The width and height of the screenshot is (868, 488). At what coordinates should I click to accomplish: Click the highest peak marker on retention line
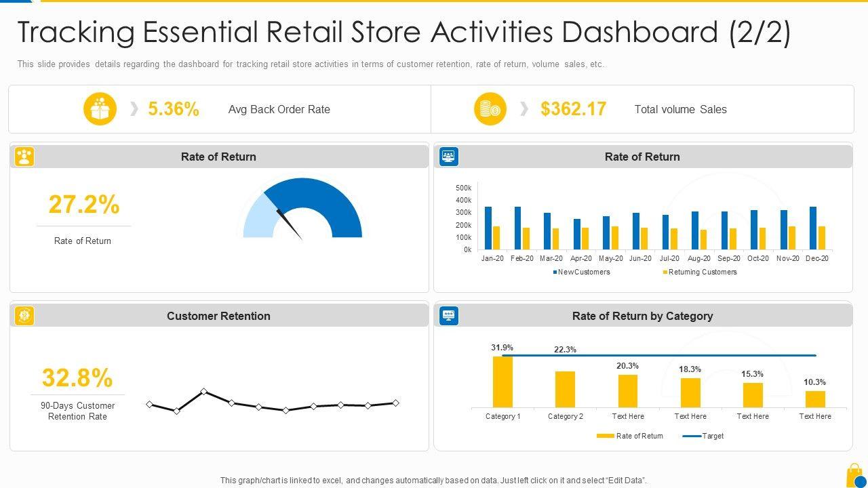(x=203, y=392)
